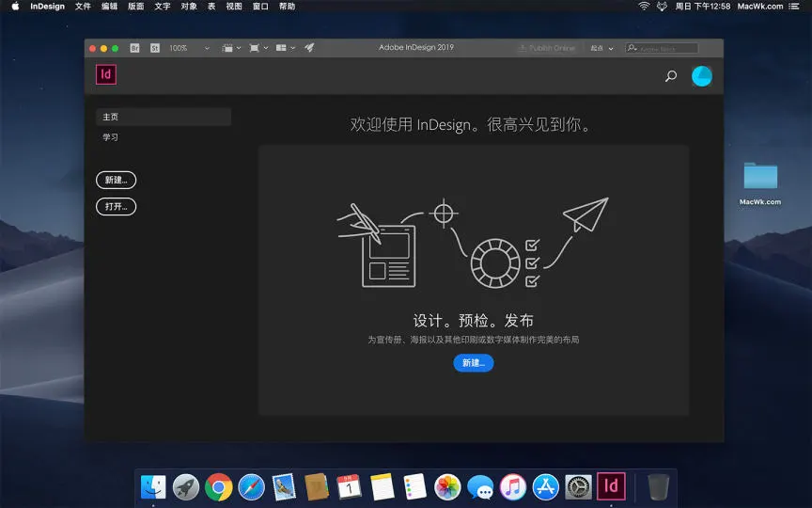The width and height of the screenshot is (812, 508).
Task: Open the 对象 menu
Action: click(x=189, y=7)
